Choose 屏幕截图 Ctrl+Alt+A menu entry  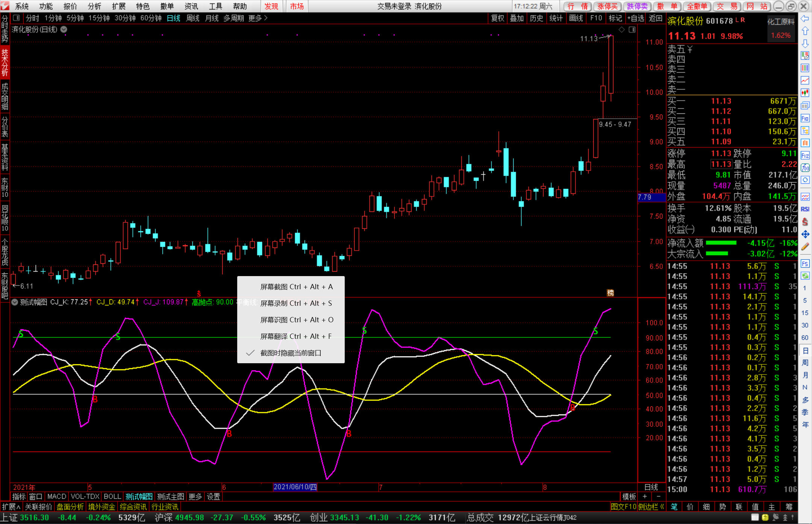[291, 287]
